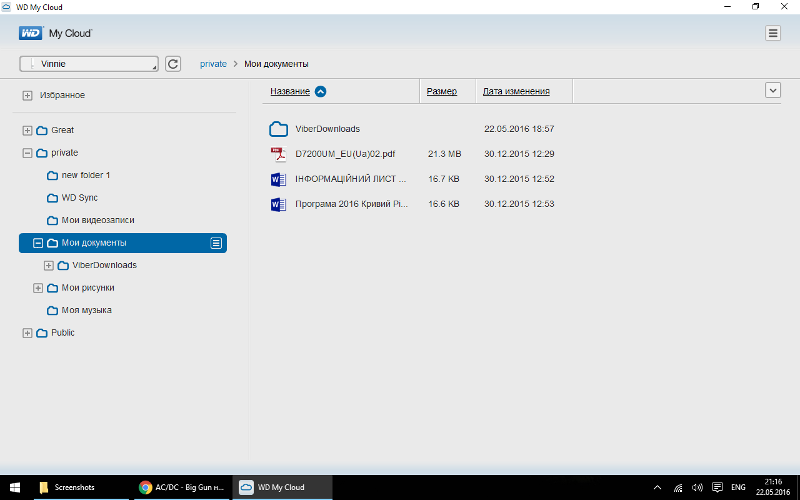Image resolution: width=800 pixels, height=500 pixels.
Task: Expand the Public folder tree node
Action: [x=28, y=333]
